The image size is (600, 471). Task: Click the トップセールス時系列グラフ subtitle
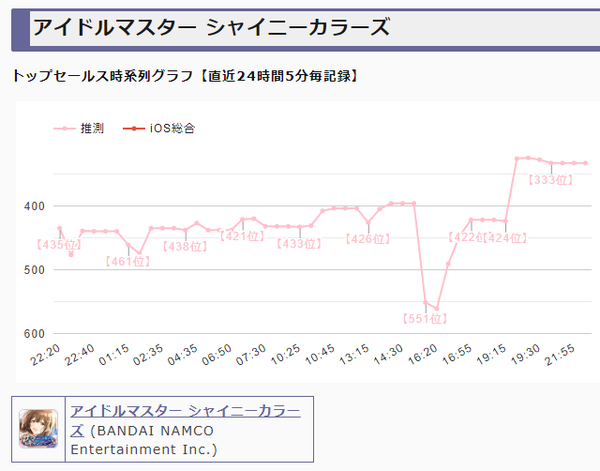click(x=103, y=76)
